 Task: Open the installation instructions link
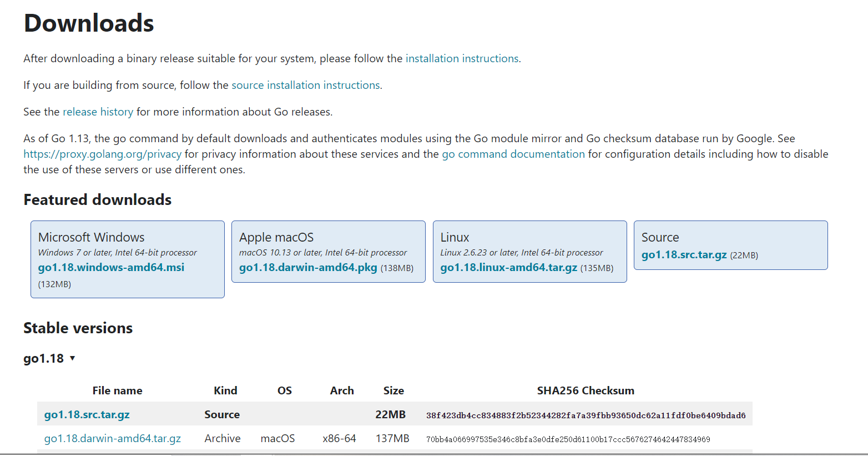coord(462,59)
